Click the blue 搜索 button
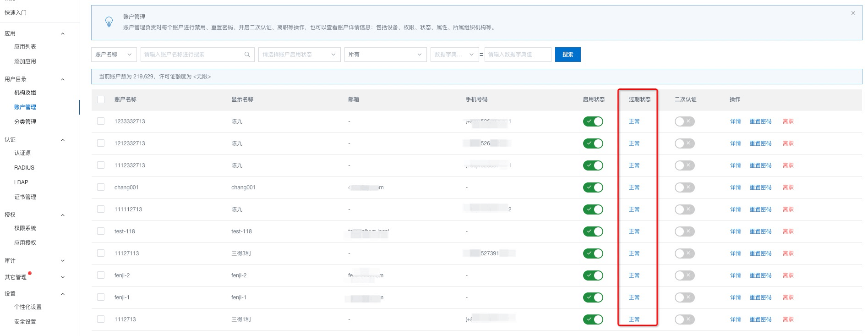Screen dimensions: 868x336 tap(568, 55)
